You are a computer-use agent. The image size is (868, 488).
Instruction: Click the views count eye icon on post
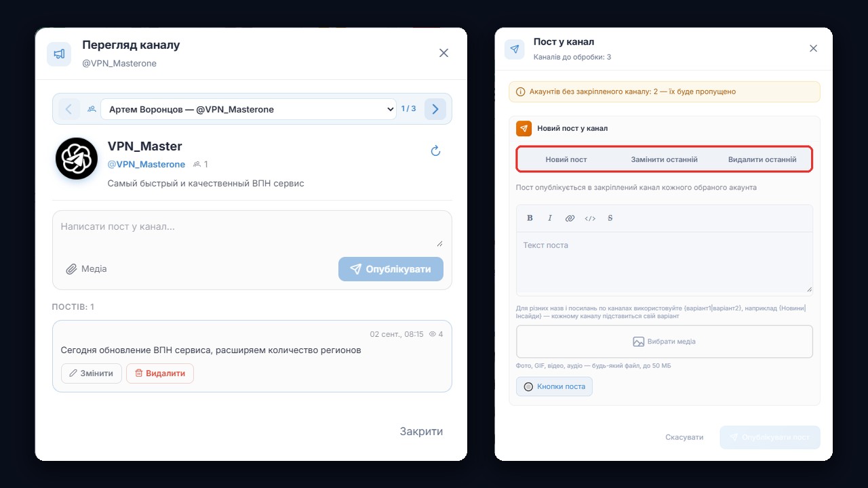pos(433,334)
